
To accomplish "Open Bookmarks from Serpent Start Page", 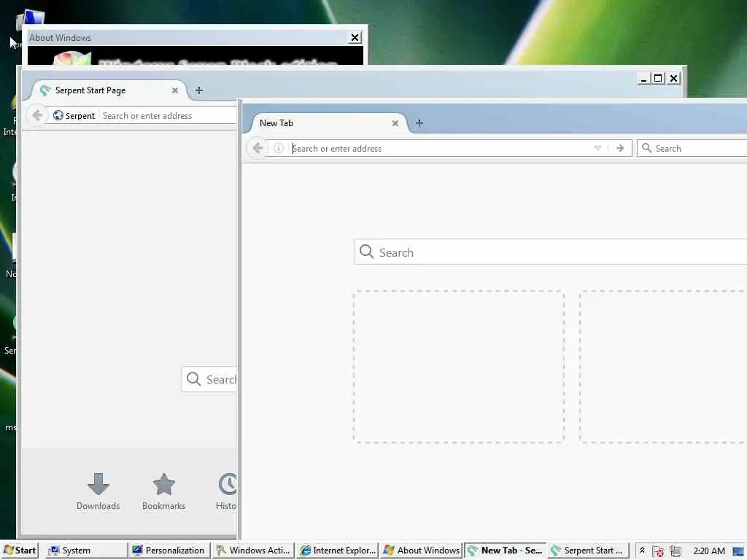I will 163,492.
